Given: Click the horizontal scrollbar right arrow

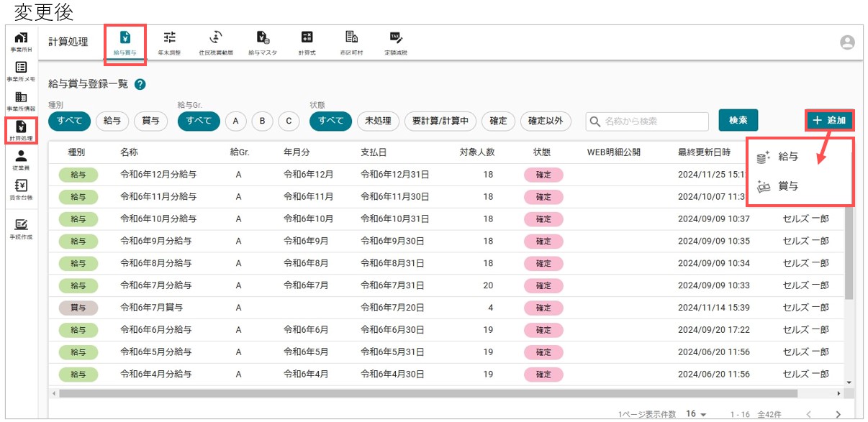Looking at the screenshot, I should 838,394.
